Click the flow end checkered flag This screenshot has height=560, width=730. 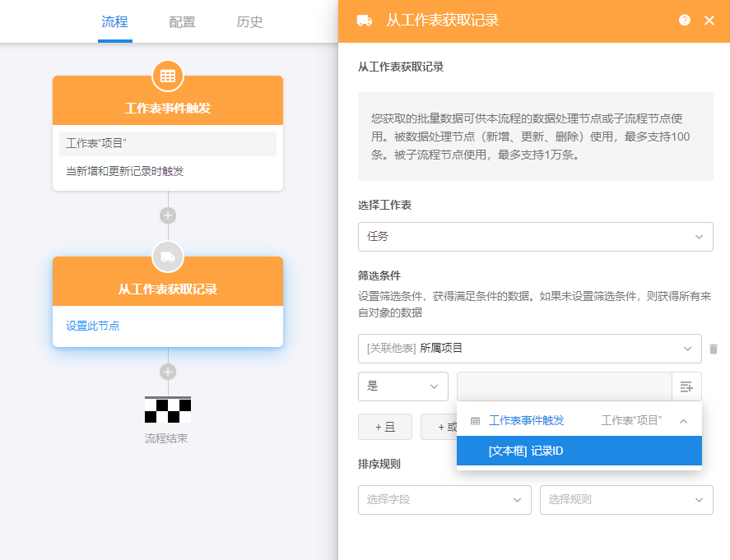168,410
